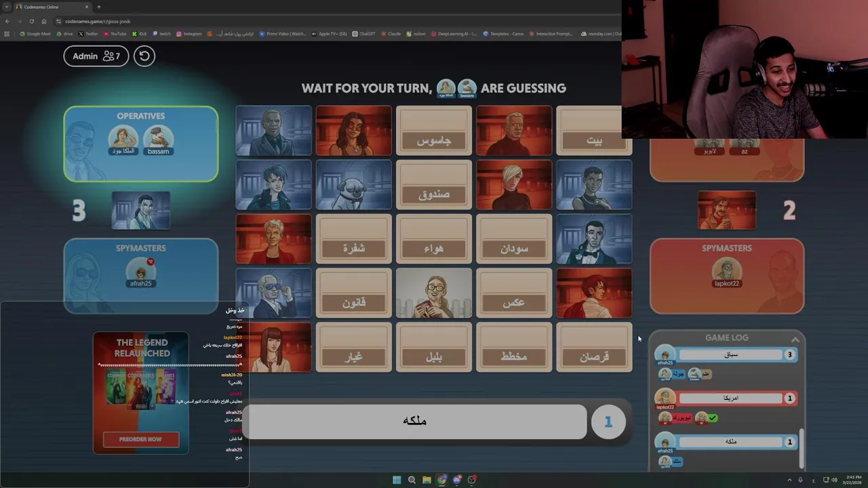Click the Chrome reload button
This screenshot has height=488, width=868.
point(31,21)
